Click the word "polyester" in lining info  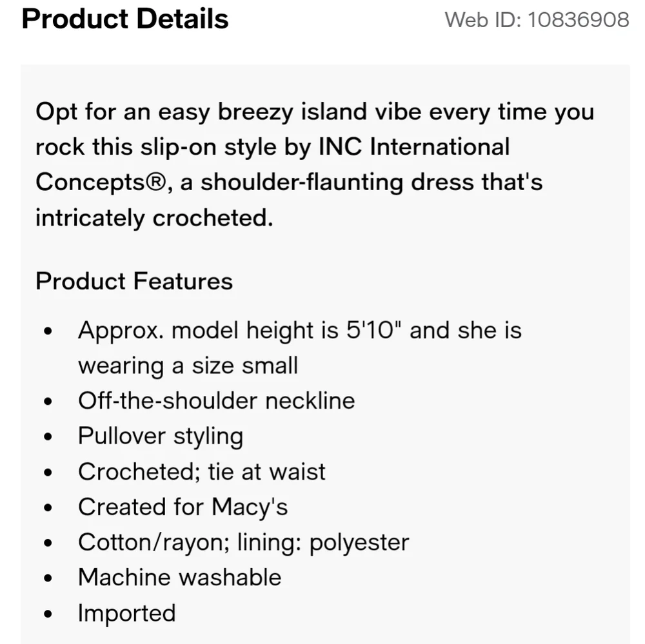point(359,542)
